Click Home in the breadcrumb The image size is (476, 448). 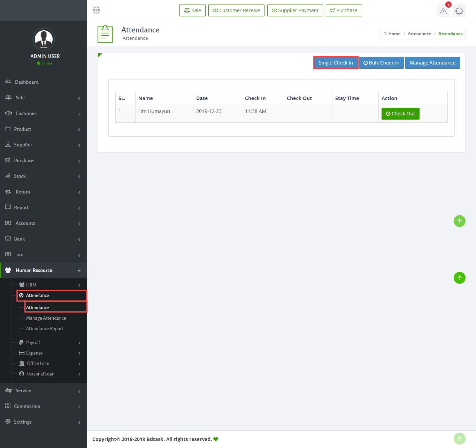[394, 34]
